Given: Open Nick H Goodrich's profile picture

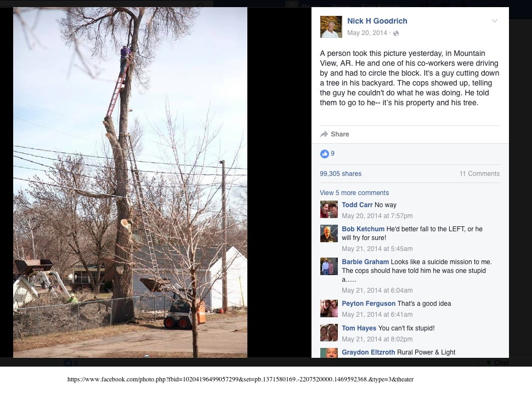Looking at the screenshot, I should coord(331,26).
